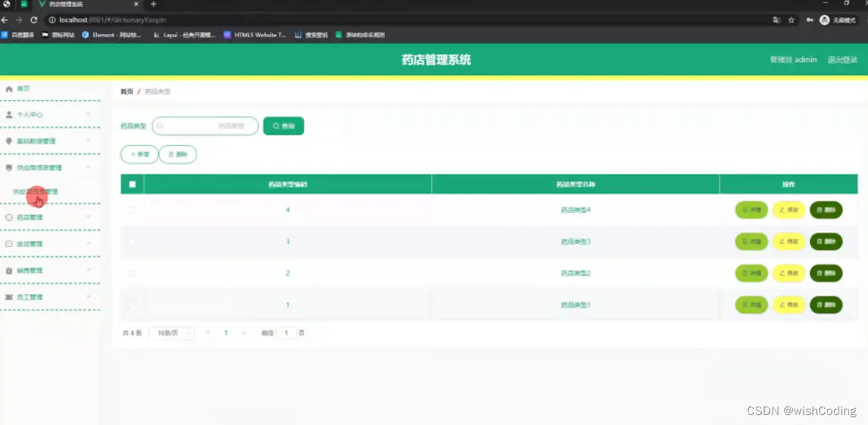The height and width of the screenshot is (425, 868).
Task: Click 修改 for 药品类型3
Action: point(788,241)
